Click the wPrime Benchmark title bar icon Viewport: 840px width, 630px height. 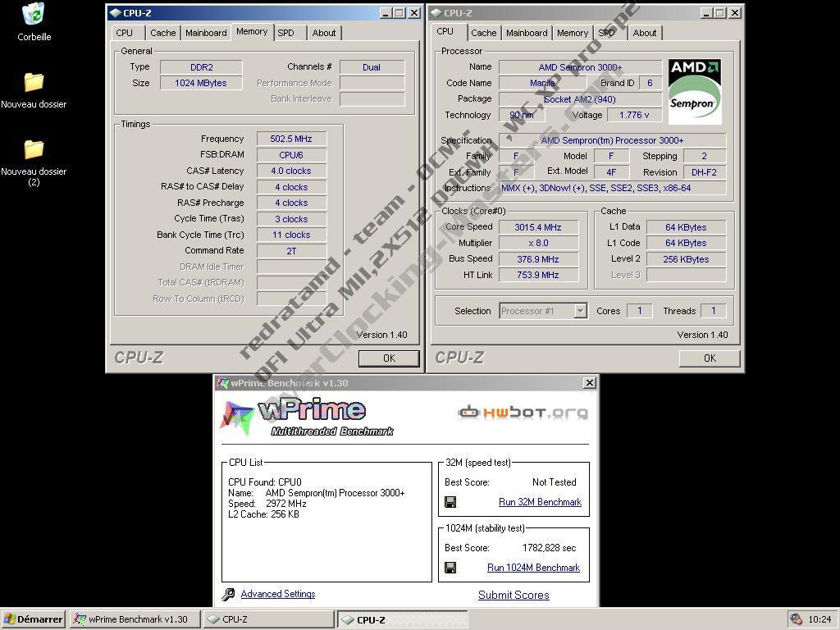pyautogui.click(x=222, y=382)
